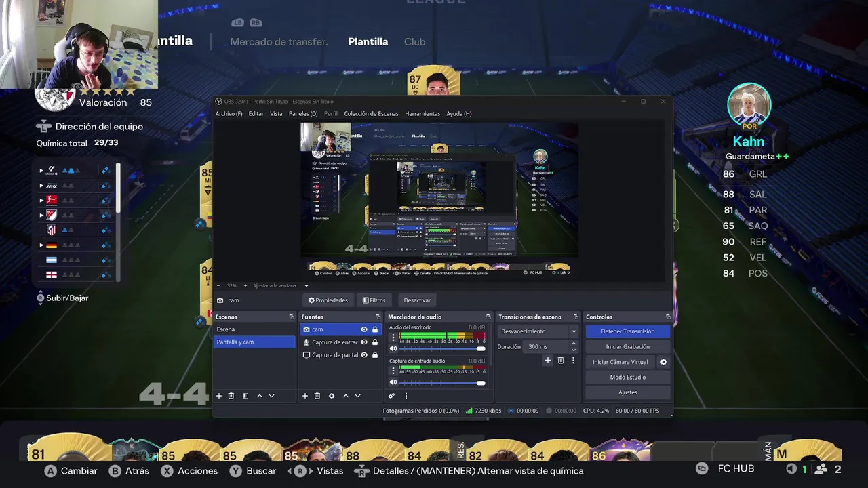
Task: Move scene down in the Escenas panel
Action: pos(271,396)
